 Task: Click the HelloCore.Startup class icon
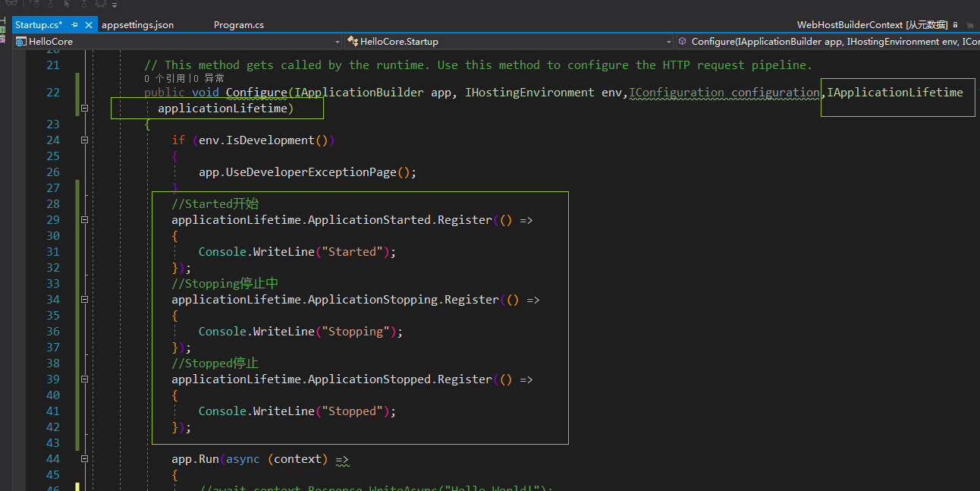tap(353, 42)
